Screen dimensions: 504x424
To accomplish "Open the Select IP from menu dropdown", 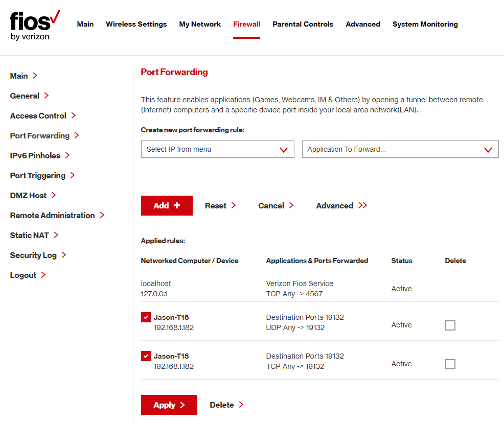I will pos(217,149).
